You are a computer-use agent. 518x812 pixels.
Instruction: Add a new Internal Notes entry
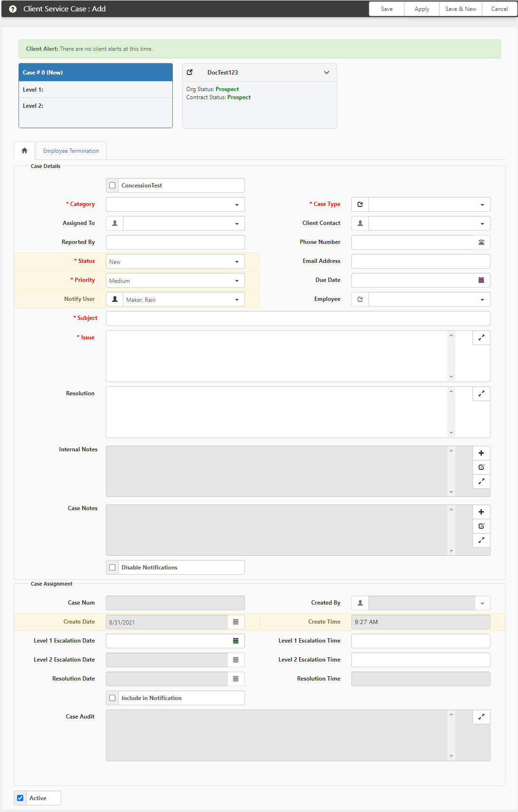[x=481, y=453]
